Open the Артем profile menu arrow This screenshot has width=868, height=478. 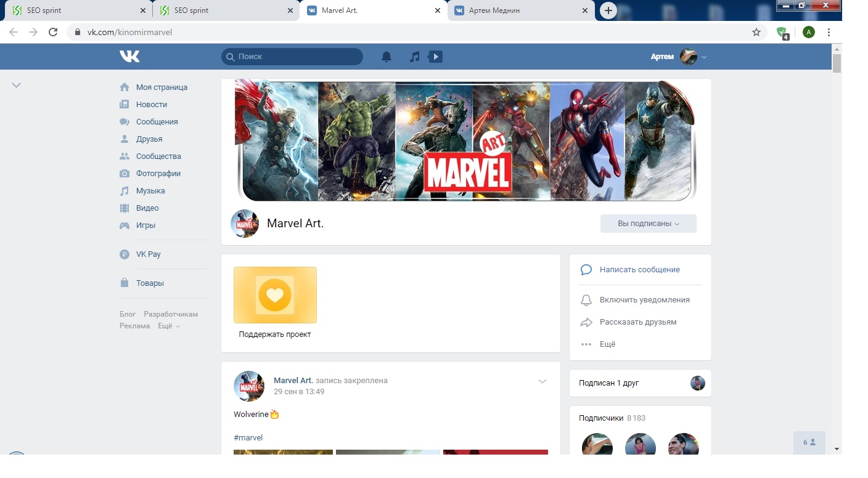704,57
